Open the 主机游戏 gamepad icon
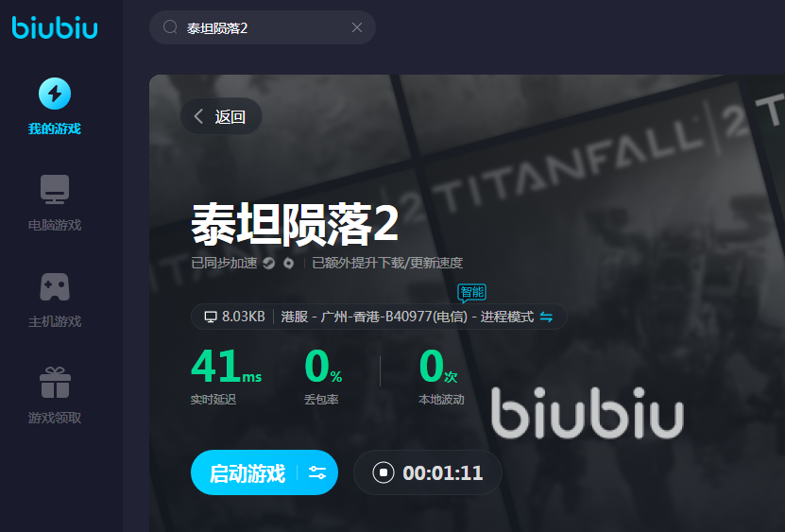 pyautogui.click(x=55, y=286)
